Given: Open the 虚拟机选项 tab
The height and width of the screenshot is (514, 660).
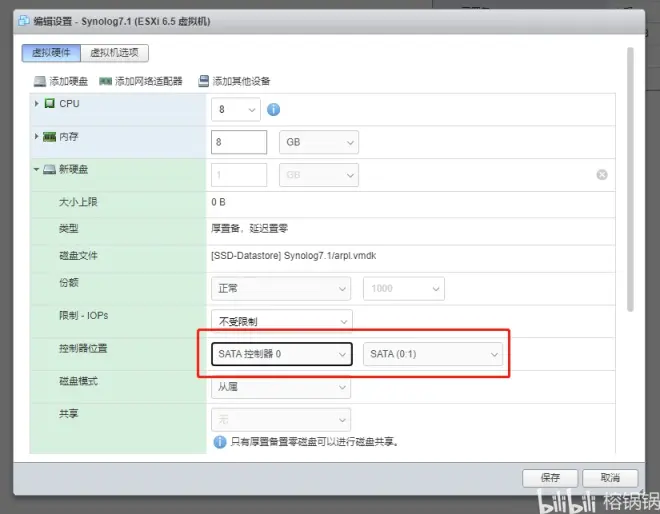Looking at the screenshot, I should click(x=114, y=53).
